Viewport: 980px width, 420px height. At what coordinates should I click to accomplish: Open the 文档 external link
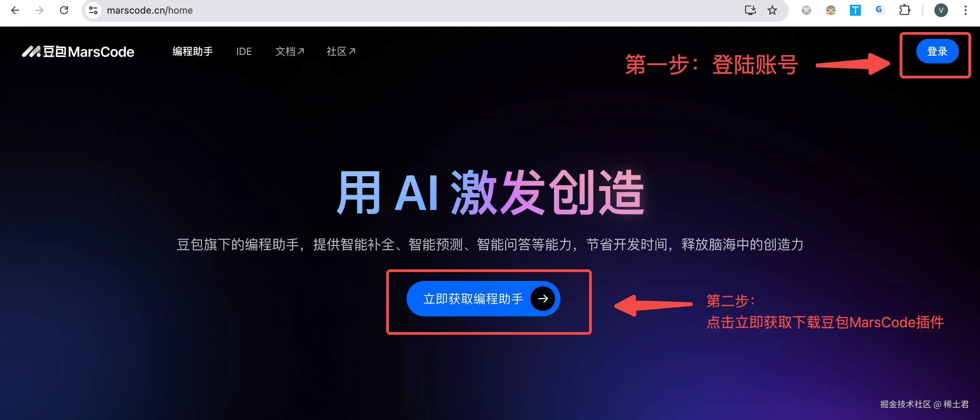click(289, 51)
